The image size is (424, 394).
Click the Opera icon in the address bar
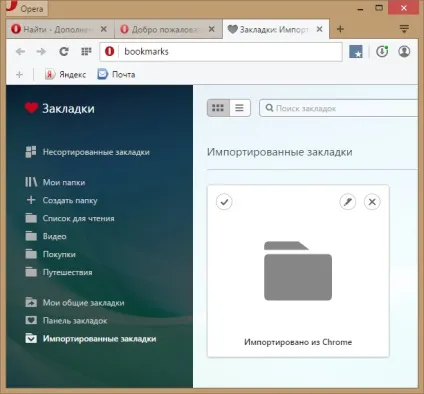109,52
